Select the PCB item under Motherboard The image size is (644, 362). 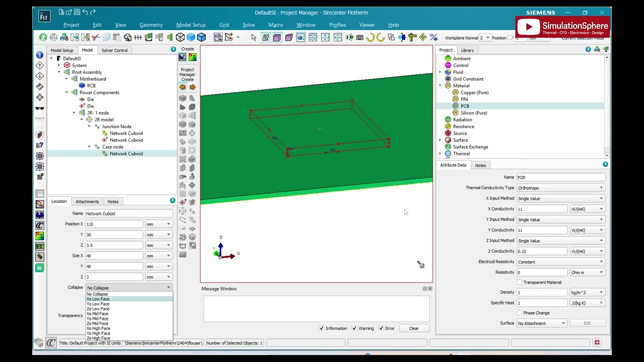[x=91, y=86]
